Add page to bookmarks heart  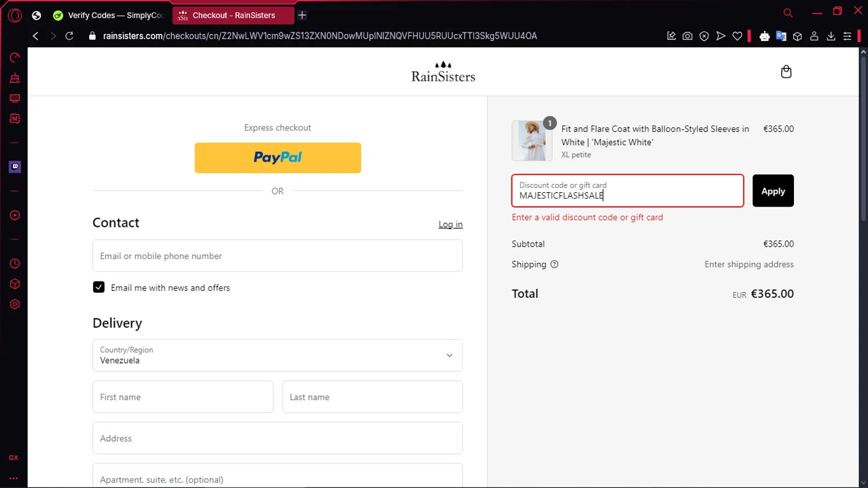click(x=737, y=36)
